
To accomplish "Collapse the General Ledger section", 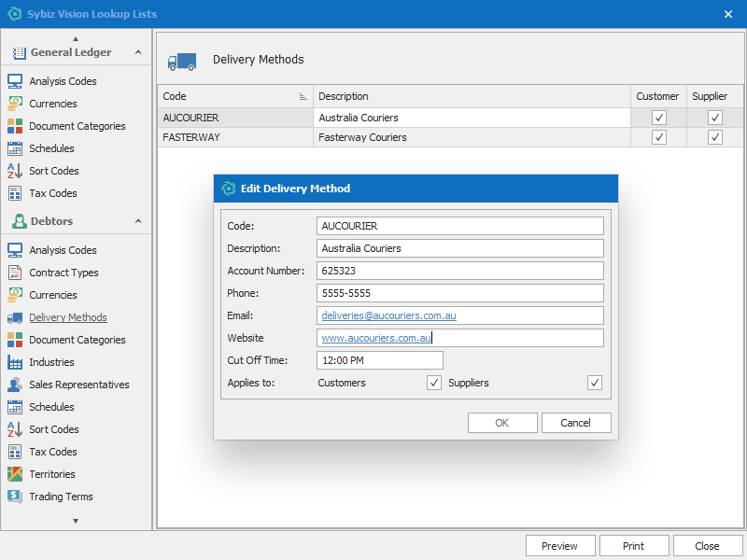I will point(138,53).
